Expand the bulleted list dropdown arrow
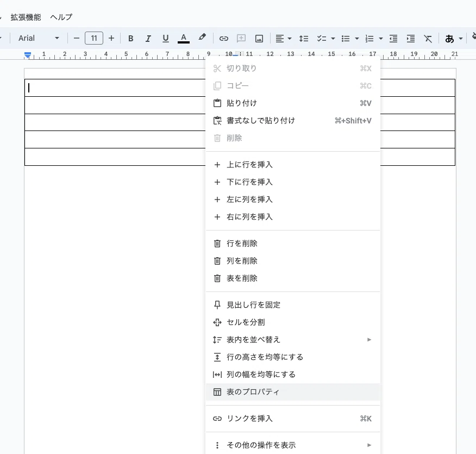Viewport: 476px width, 454px height. pyautogui.click(x=356, y=38)
